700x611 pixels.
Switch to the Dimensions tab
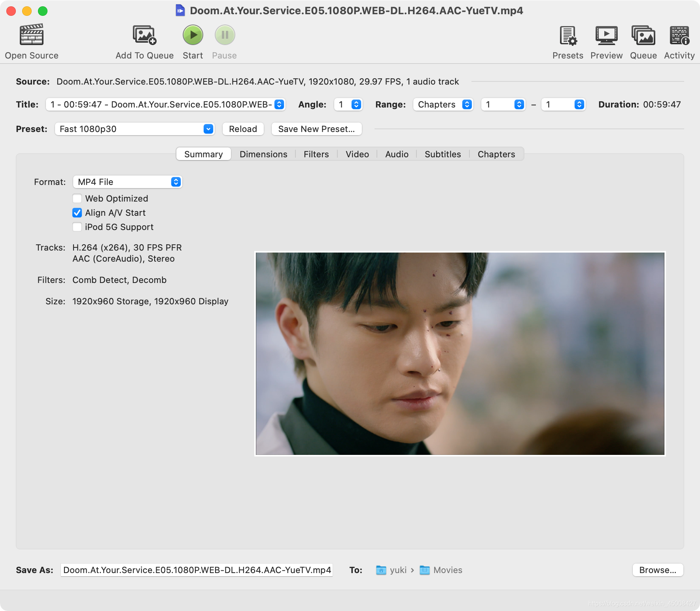(x=263, y=154)
